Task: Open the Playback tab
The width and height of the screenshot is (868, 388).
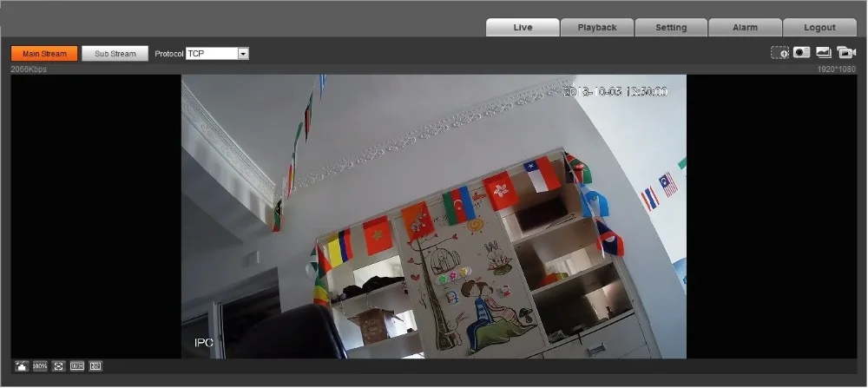Action: [x=597, y=27]
